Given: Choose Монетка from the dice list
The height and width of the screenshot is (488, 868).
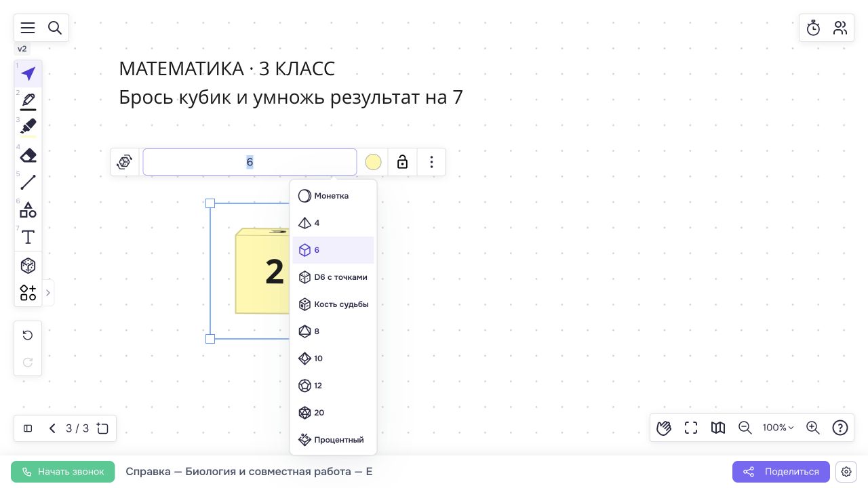Looking at the screenshot, I should coord(333,196).
